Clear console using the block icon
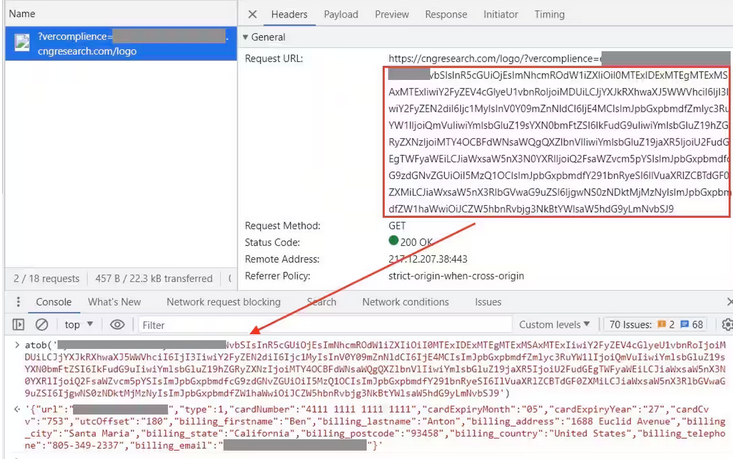733x459 pixels. [42, 325]
